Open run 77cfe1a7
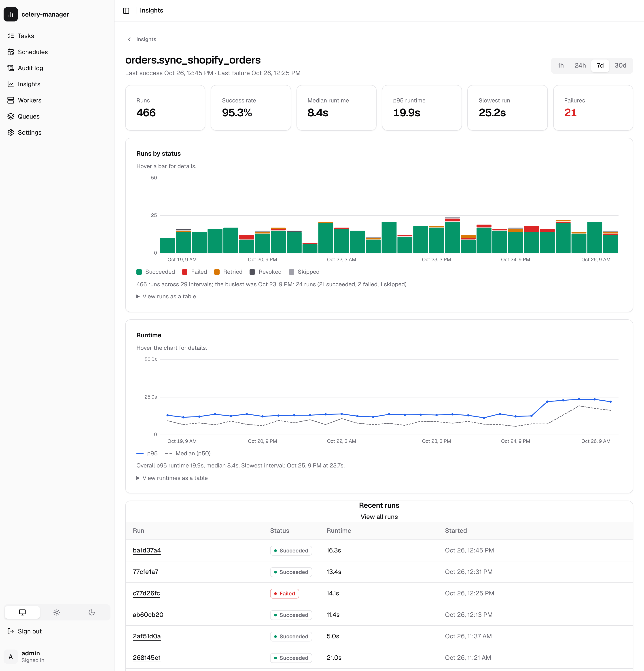644x671 pixels. click(x=145, y=572)
